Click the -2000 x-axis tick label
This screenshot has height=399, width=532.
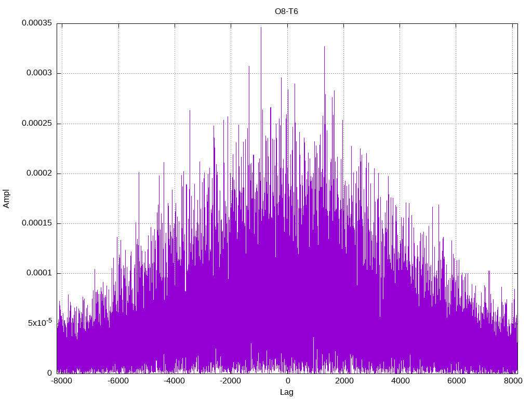(231, 381)
